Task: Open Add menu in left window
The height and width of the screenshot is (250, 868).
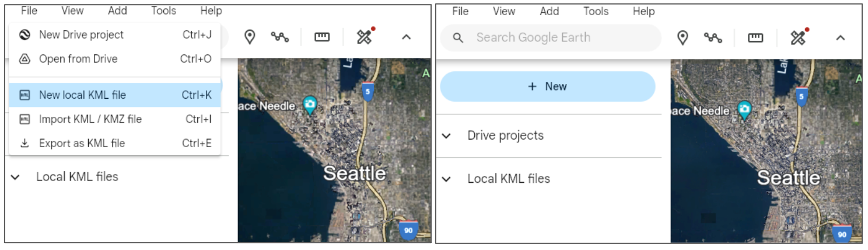Action: pyautogui.click(x=117, y=11)
